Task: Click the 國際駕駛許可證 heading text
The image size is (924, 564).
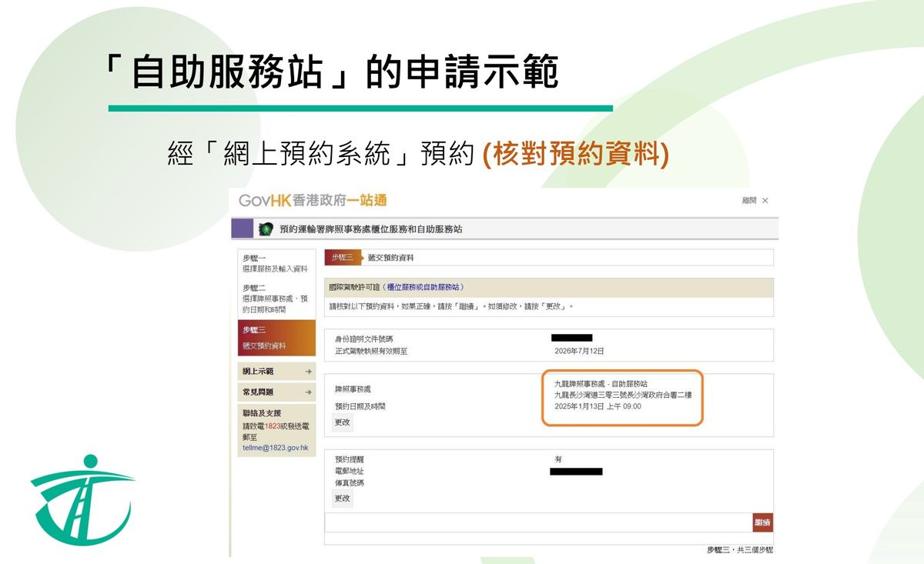Action: point(354,287)
